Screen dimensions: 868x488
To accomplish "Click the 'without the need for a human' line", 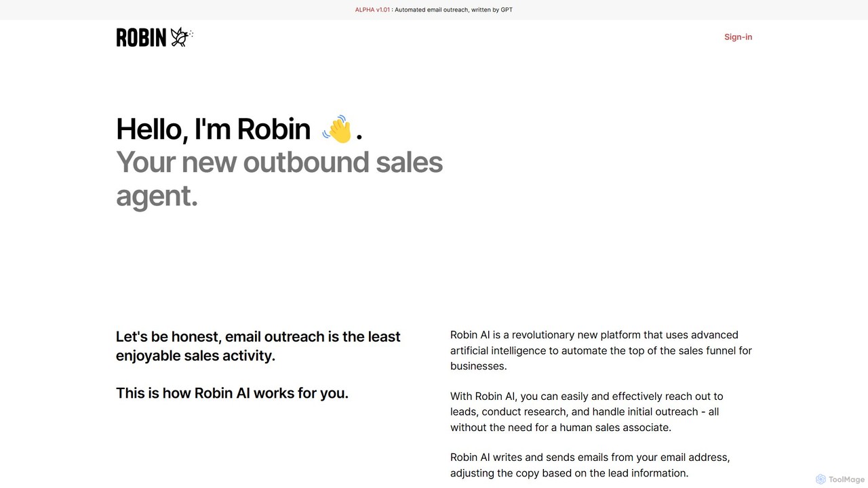I will point(561,427).
